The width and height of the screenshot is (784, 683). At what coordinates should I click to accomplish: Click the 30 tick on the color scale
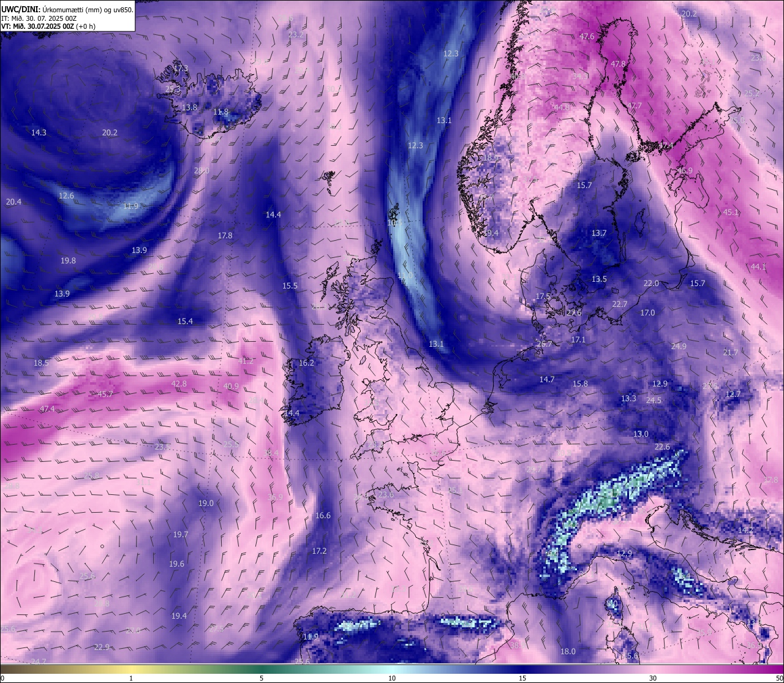(x=653, y=678)
